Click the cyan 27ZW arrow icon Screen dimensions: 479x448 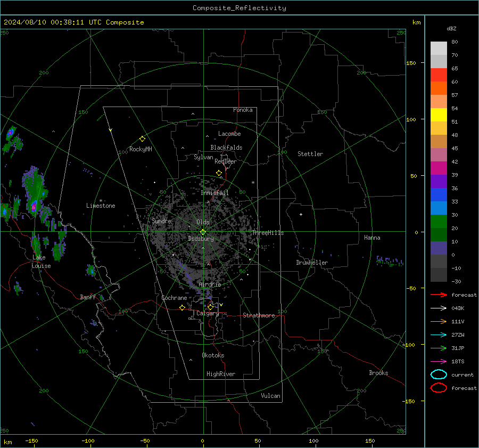(439, 335)
